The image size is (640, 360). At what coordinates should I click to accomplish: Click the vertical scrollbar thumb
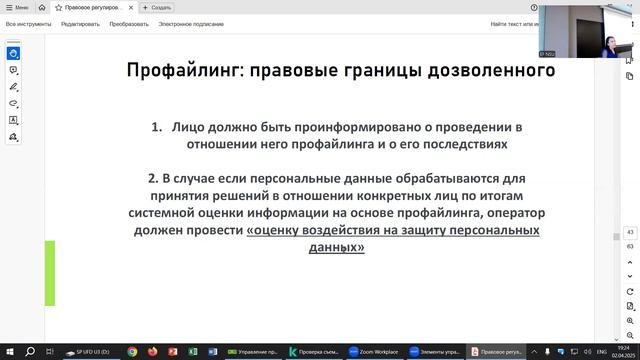click(x=616, y=237)
